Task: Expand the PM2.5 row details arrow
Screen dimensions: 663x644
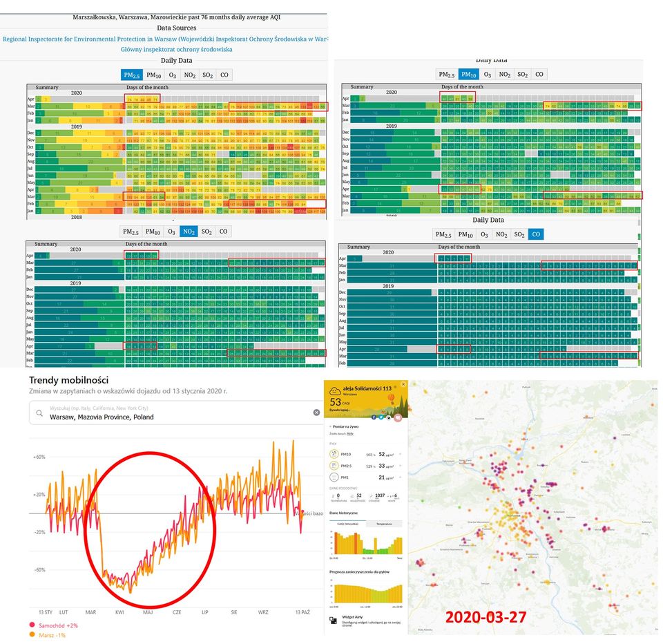Action: coord(400,466)
